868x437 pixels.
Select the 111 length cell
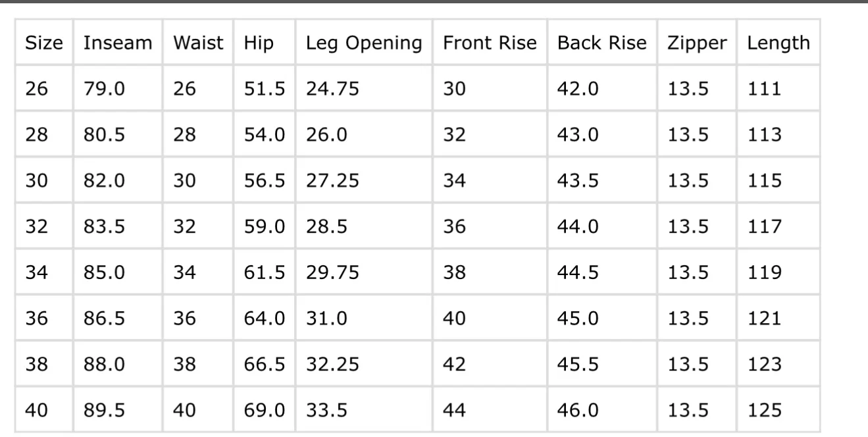pyautogui.click(x=764, y=89)
